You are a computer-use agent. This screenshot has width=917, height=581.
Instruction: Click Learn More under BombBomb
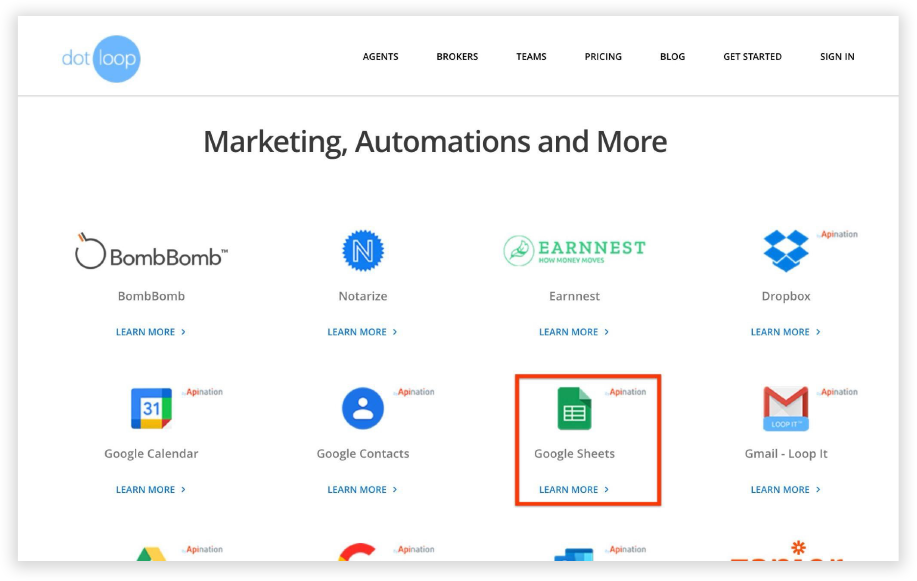pos(151,332)
